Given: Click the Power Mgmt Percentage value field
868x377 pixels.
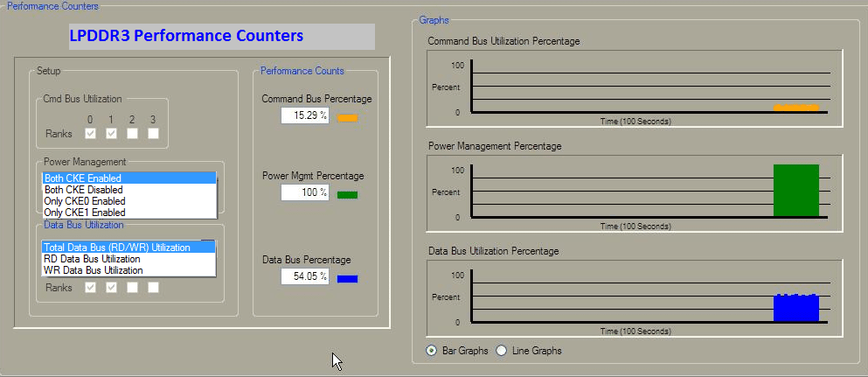Looking at the screenshot, I should click(305, 192).
